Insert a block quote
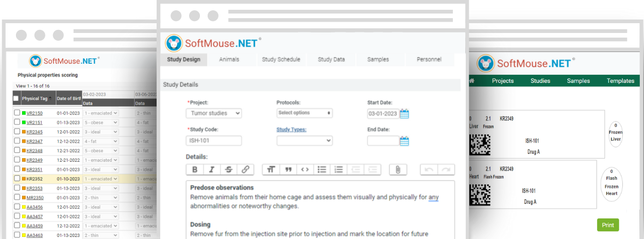The height and width of the screenshot is (239, 644). click(x=288, y=169)
